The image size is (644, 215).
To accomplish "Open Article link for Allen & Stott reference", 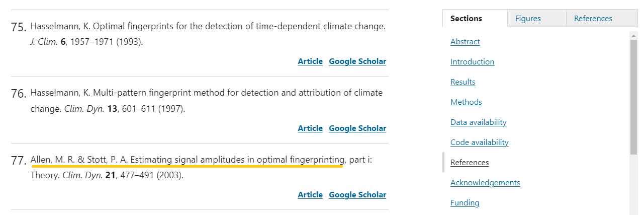I will (x=310, y=195).
